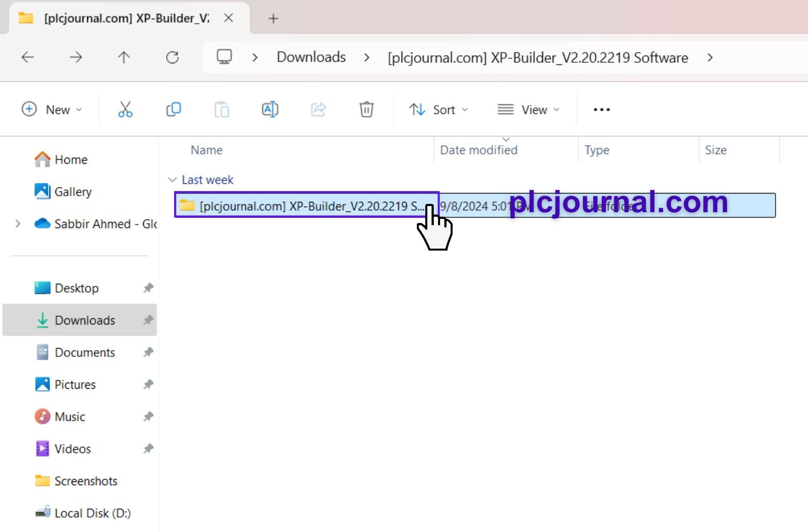Open the See more three-dots menu
The height and width of the screenshot is (532, 808).
pos(601,110)
